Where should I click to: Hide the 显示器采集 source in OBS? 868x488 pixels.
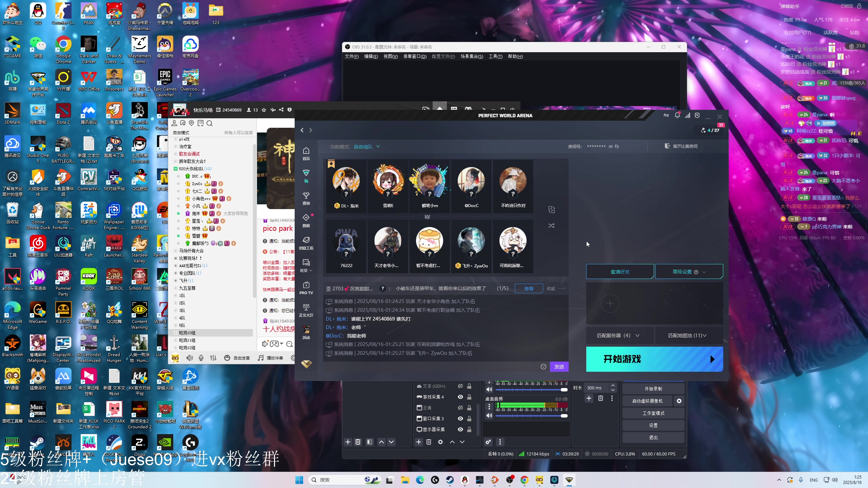pyautogui.click(x=460, y=429)
